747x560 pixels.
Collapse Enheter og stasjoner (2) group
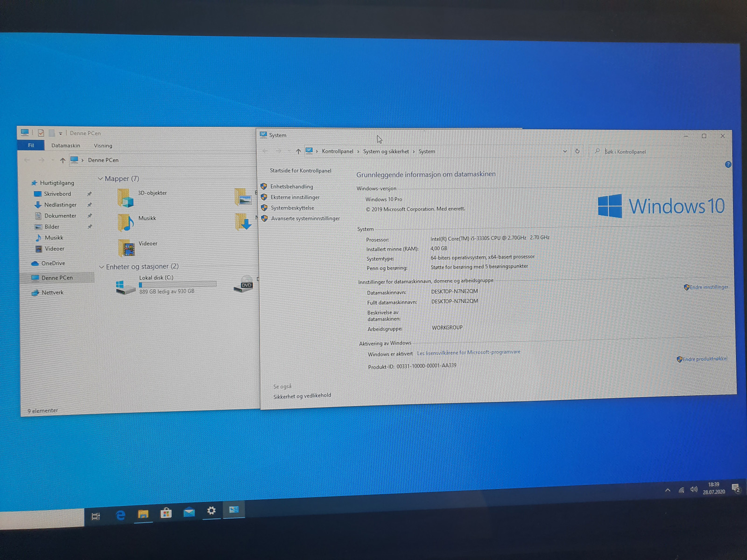(x=101, y=267)
